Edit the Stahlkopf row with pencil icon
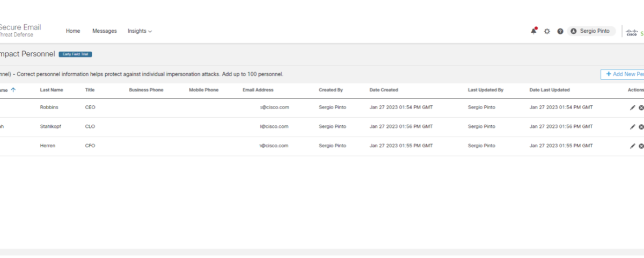This screenshot has width=644, height=258. click(632, 127)
